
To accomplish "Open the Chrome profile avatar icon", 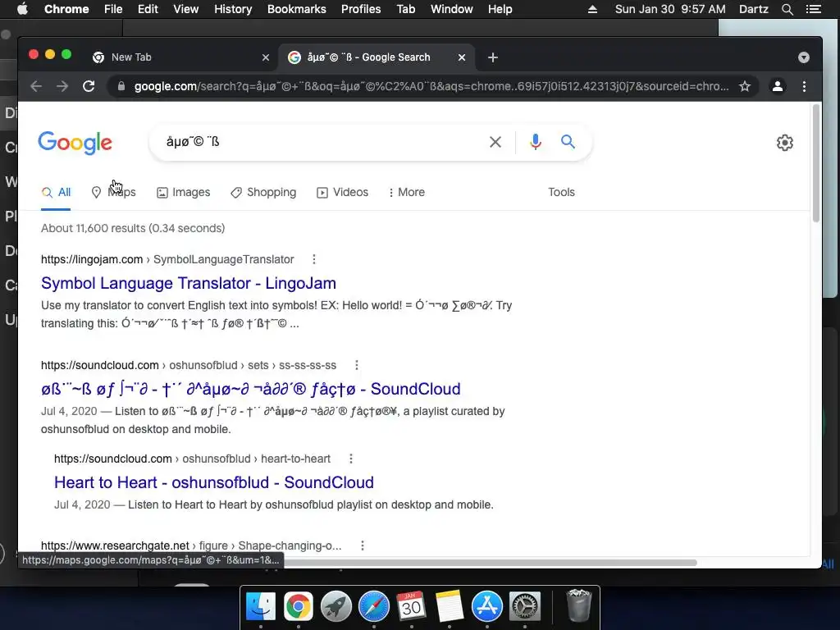I will tap(778, 86).
